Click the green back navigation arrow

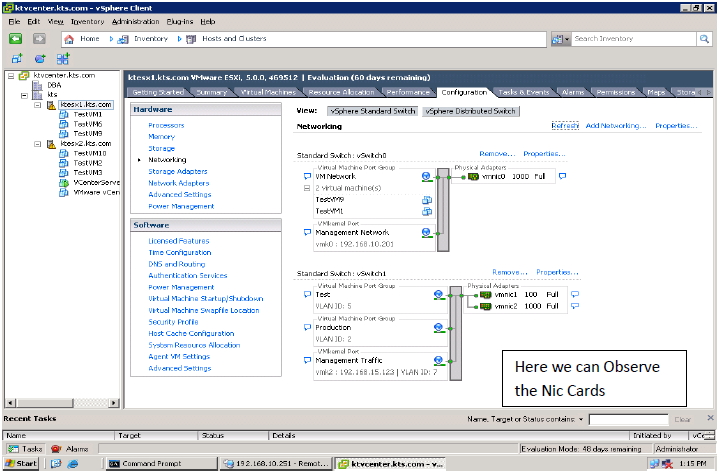click(16, 39)
